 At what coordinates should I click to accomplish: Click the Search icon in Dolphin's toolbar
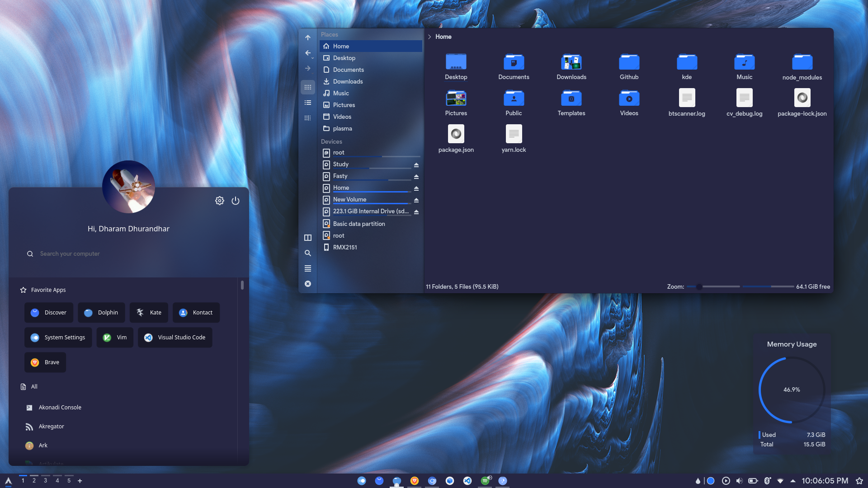tap(308, 253)
